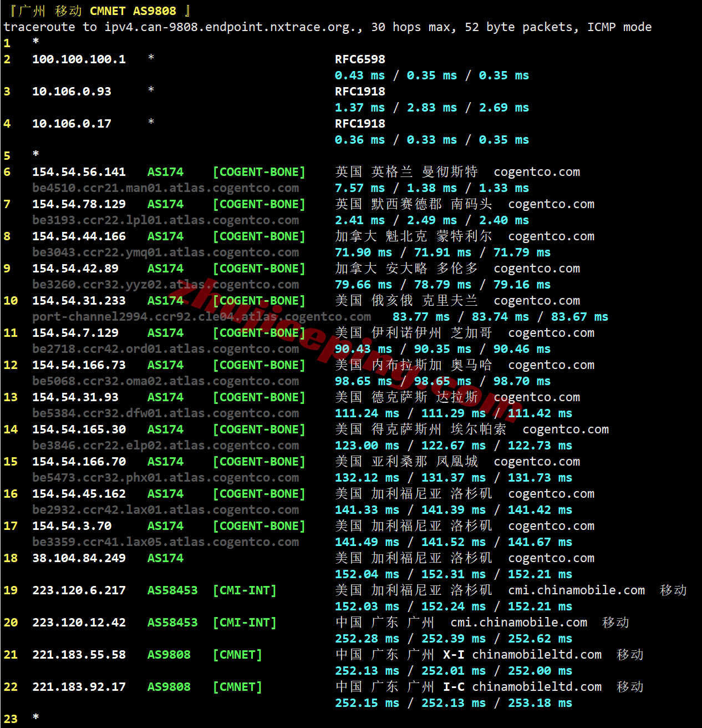This screenshot has width=702, height=728.
Task: Click hostname "be3043.ccr22.ymq01.atlas.cogentco.com"
Action: tap(166, 252)
